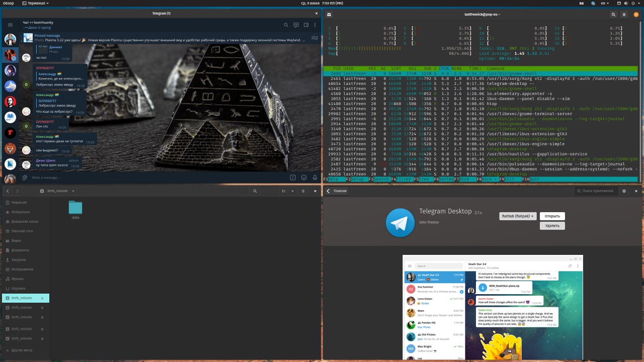Toggle Telegram right info sidebar
Screen dimensions: 644x362
point(306,25)
